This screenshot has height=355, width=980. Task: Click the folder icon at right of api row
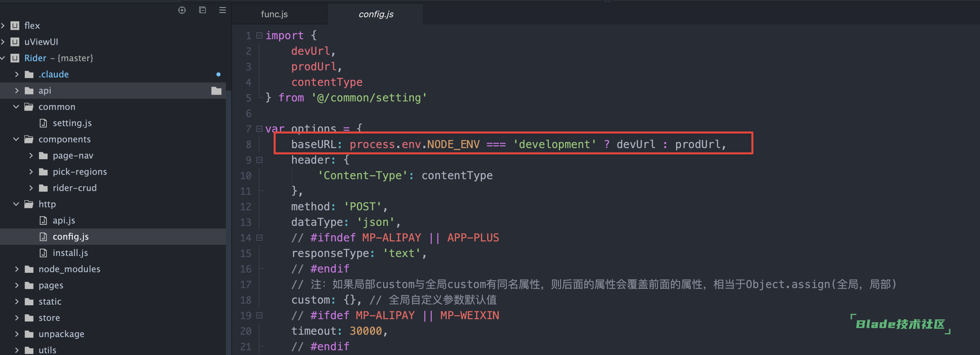[x=216, y=91]
